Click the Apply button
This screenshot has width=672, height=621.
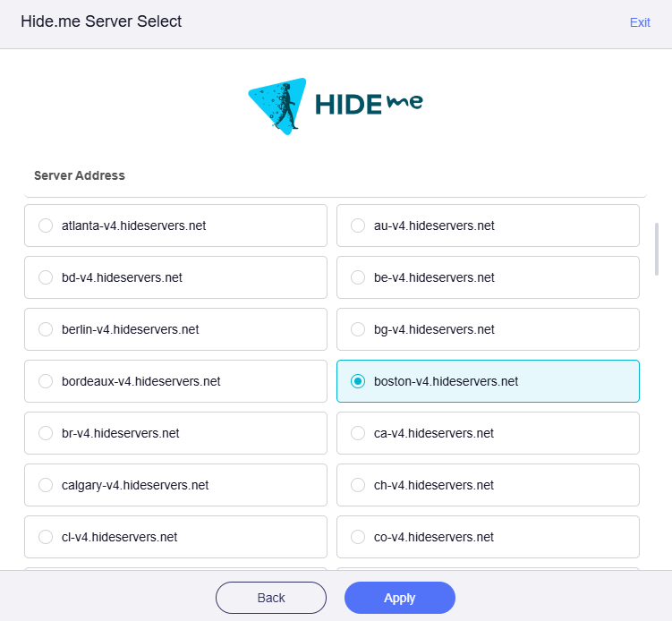pos(399,598)
